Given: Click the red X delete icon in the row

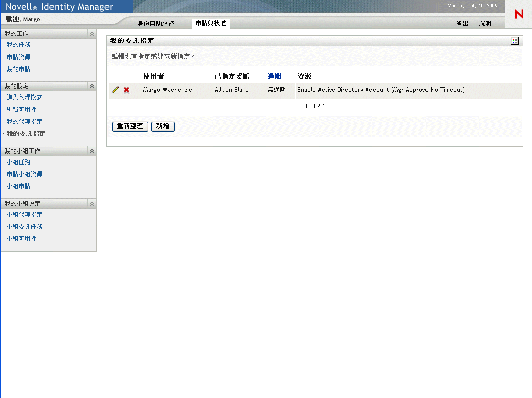Looking at the screenshot, I should [x=127, y=90].
